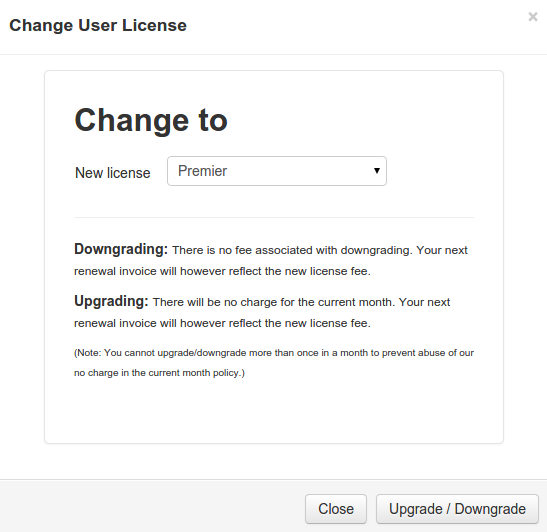Viewport: 547px width, 532px height.
Task: Click the small arrow in license selector
Action: (x=377, y=171)
